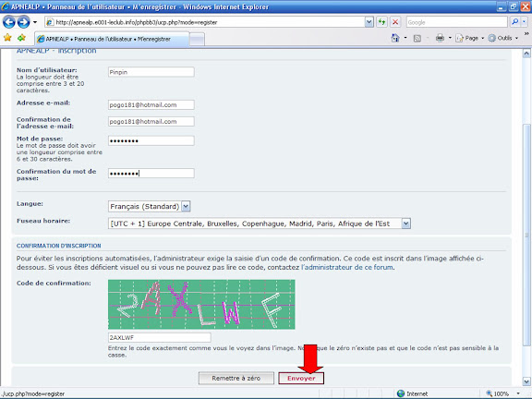
Task: Click the green Refresh page icon
Action: point(382,22)
